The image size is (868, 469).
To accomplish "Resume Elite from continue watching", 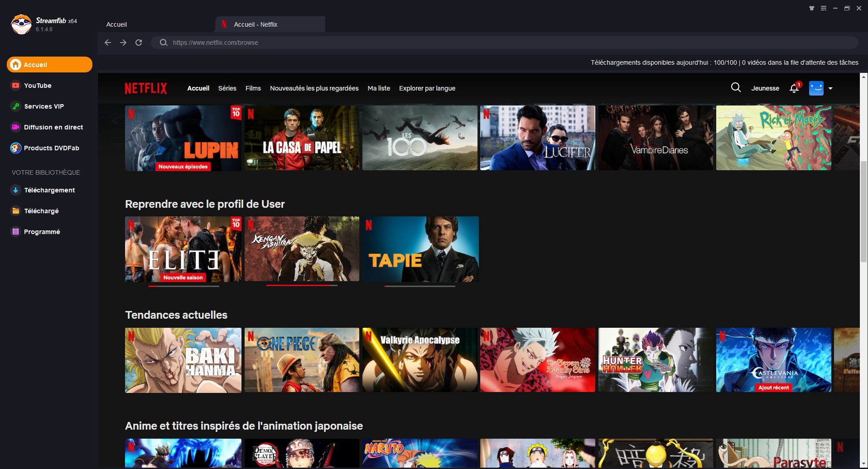I will (183, 249).
